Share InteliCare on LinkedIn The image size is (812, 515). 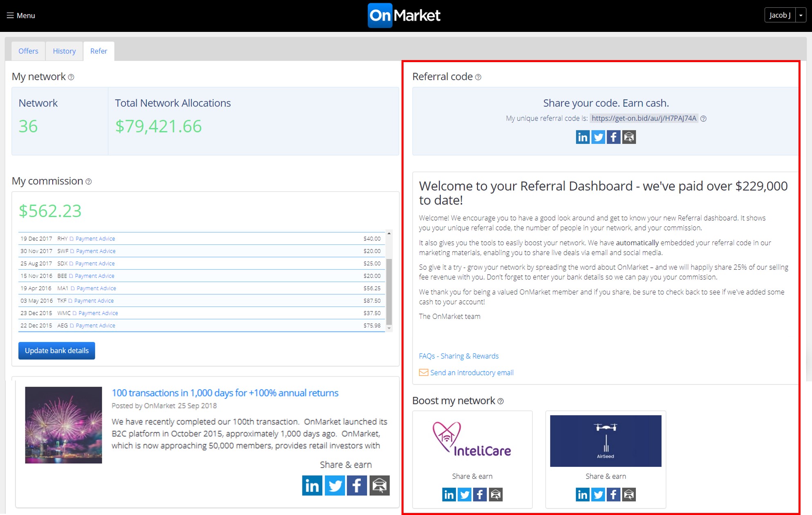(x=449, y=495)
